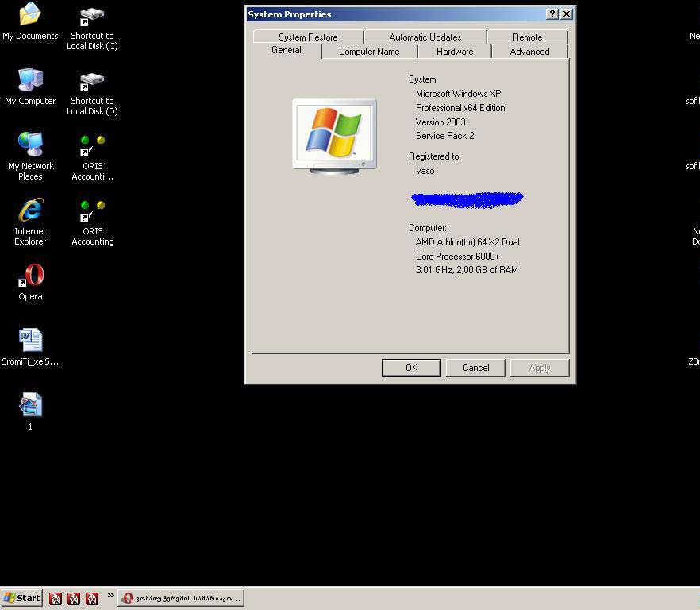Select the desktop file named 1

[30, 411]
